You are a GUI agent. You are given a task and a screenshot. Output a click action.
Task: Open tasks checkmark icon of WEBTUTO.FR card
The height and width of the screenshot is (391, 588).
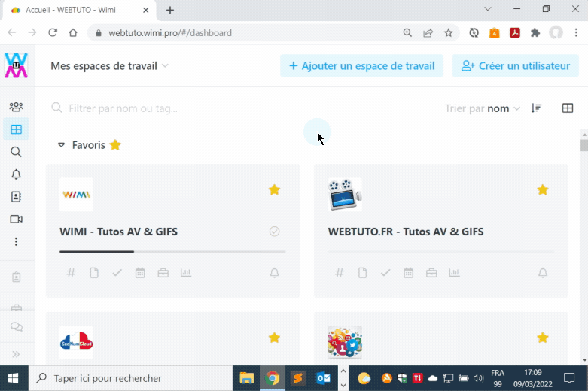[x=385, y=273]
